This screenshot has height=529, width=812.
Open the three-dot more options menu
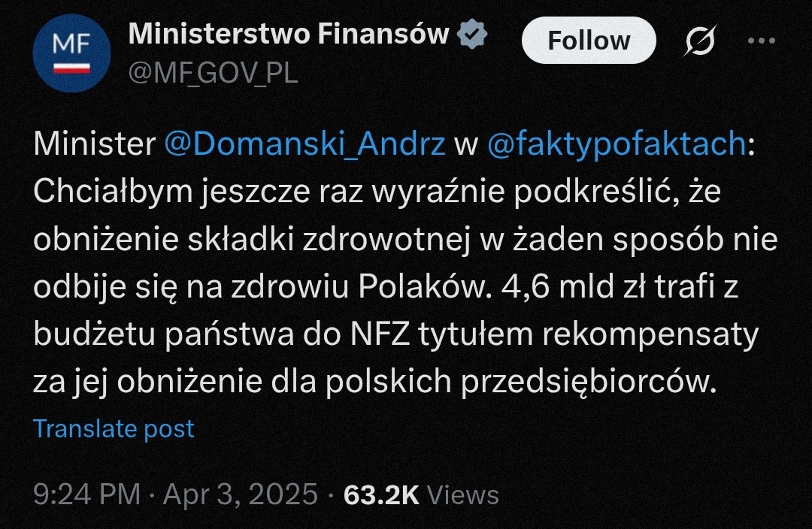point(761,41)
